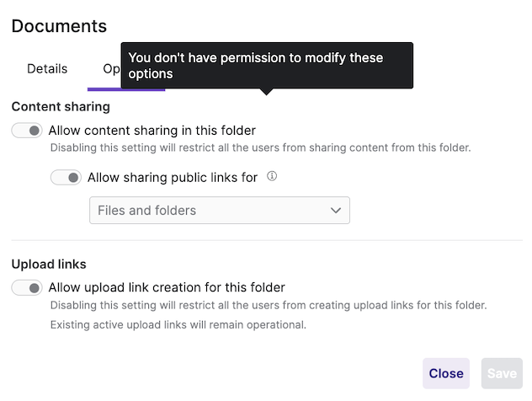
Task: Click the Documents dialog title
Action: tap(59, 26)
